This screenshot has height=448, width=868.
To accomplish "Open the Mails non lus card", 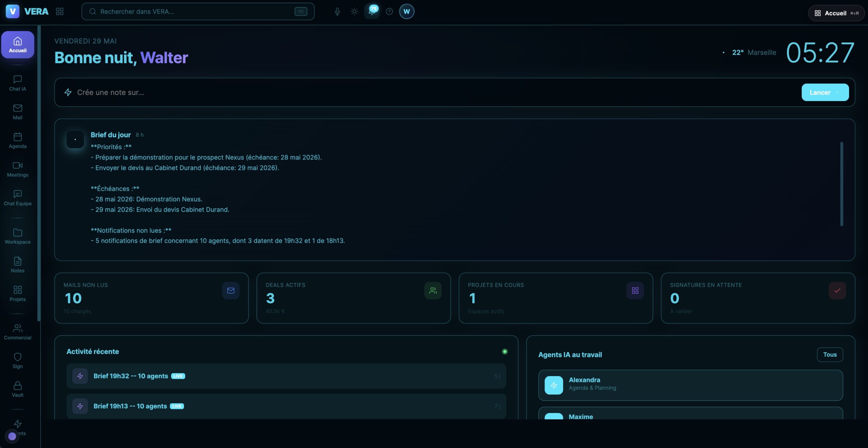I will click(152, 298).
